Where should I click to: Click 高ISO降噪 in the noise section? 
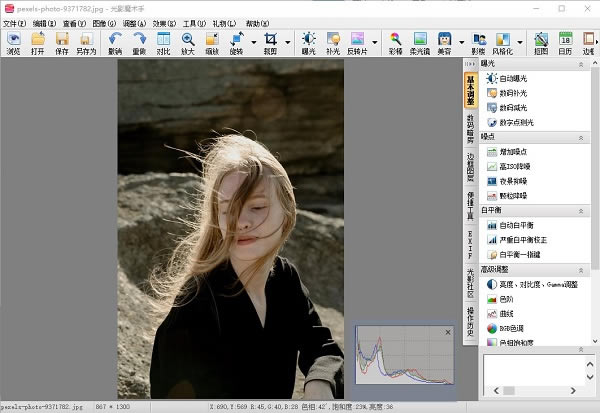pyautogui.click(x=508, y=167)
